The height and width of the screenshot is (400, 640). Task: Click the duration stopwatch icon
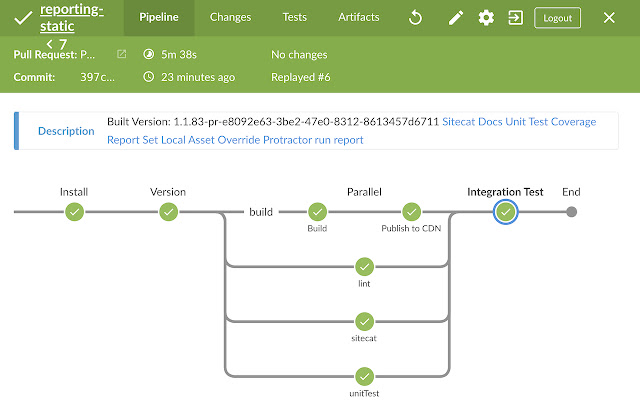coord(149,54)
